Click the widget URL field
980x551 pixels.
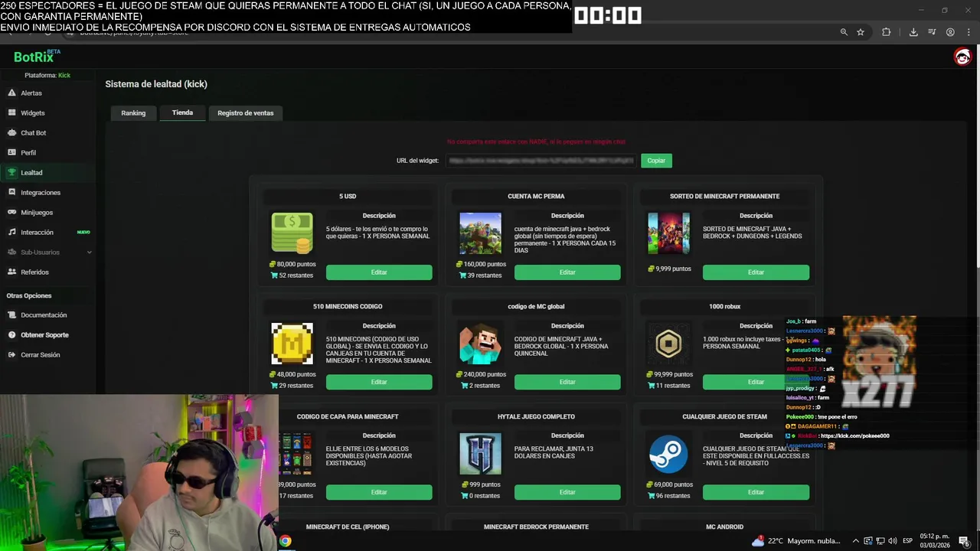541,161
